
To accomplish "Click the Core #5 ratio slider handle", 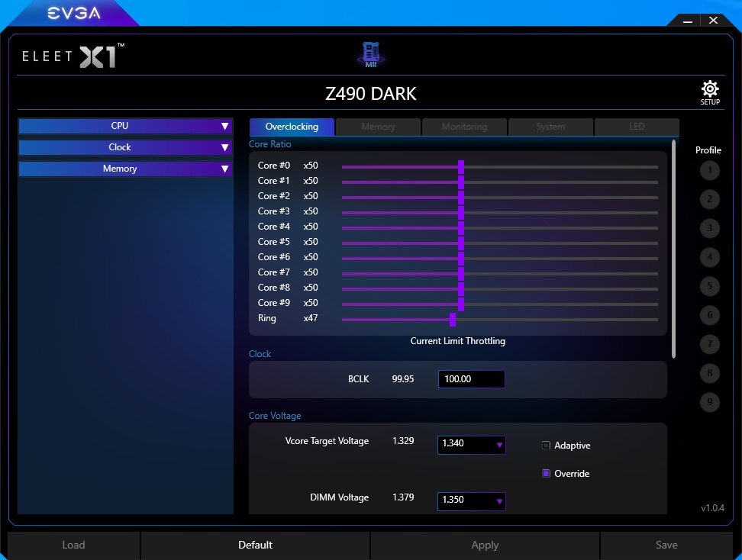I will pos(461,243).
